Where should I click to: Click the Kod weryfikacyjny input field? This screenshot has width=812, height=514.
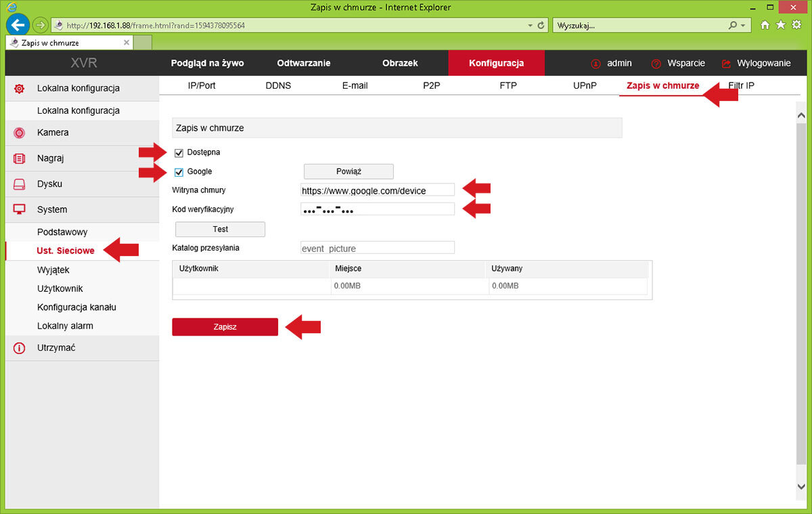pyautogui.click(x=378, y=209)
